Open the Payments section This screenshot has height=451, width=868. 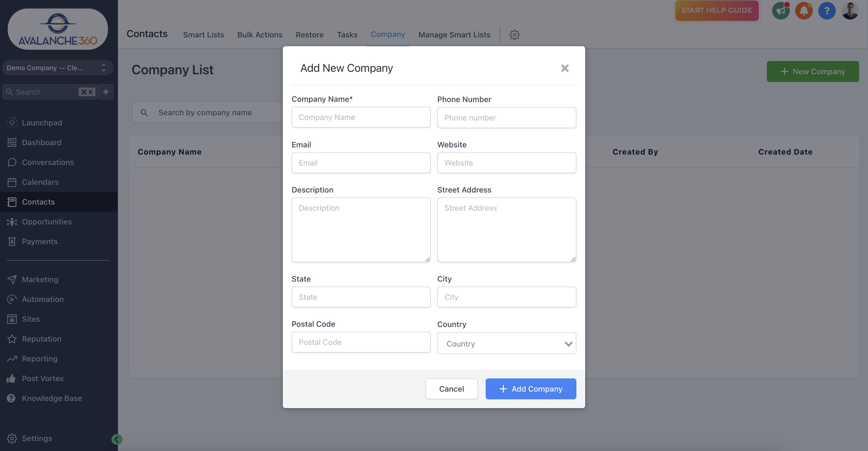point(40,241)
